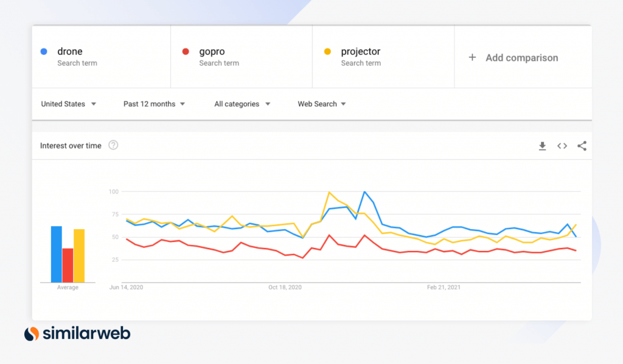Click the Interest over time heading
This screenshot has width=623, height=364.
tap(71, 146)
